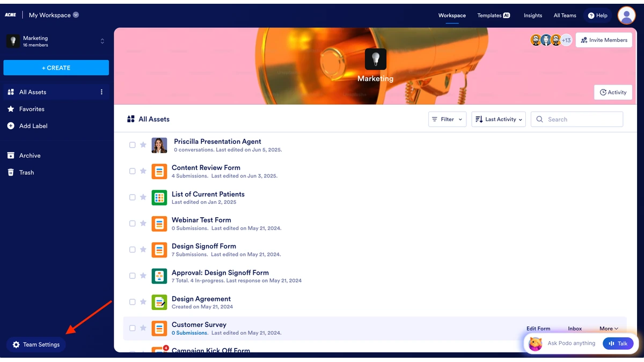Open the Templates tab
The image size is (644, 362).
pos(494,16)
